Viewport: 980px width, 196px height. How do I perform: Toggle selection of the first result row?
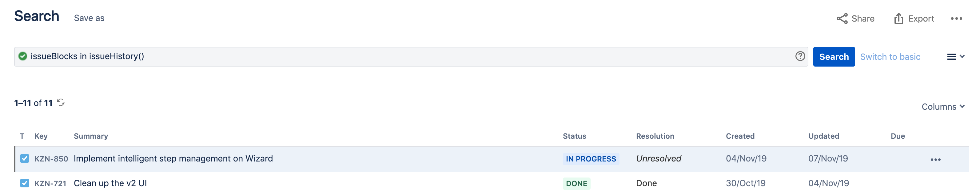click(x=24, y=158)
